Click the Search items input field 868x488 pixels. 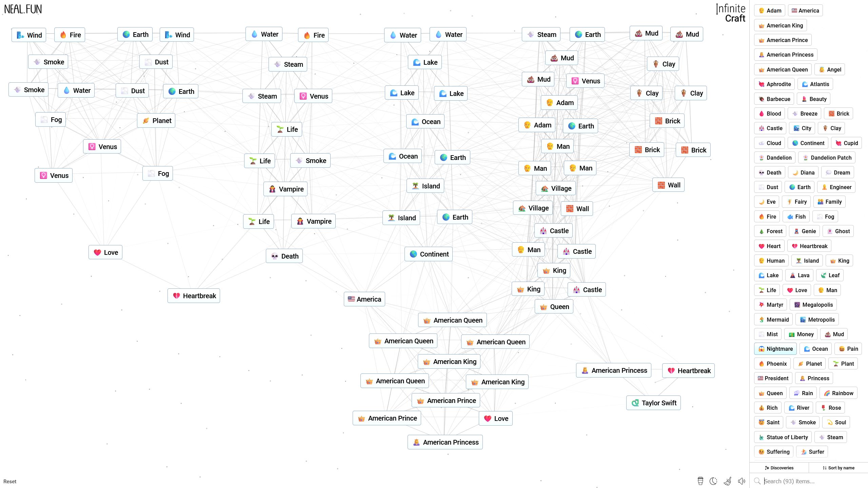tap(810, 482)
